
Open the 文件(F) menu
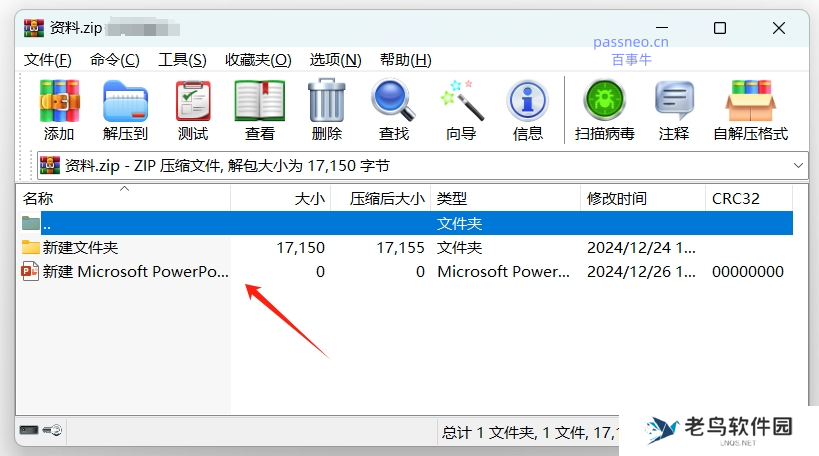[x=48, y=60]
